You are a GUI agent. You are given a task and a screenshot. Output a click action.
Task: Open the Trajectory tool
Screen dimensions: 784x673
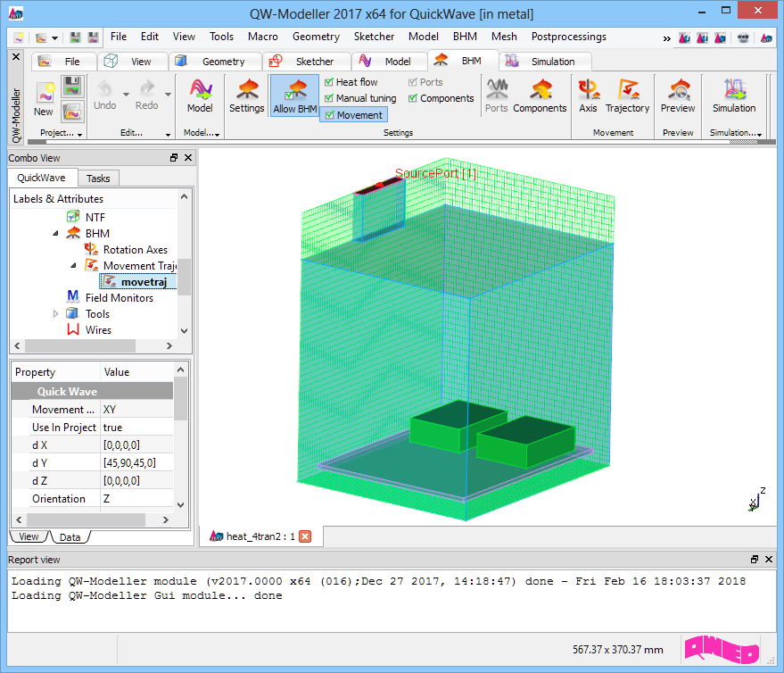[627, 96]
